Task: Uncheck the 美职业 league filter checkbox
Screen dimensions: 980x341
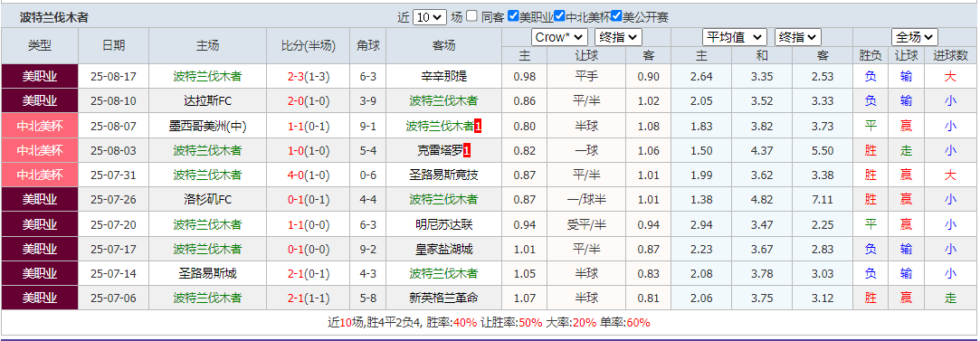Action: coord(513,16)
